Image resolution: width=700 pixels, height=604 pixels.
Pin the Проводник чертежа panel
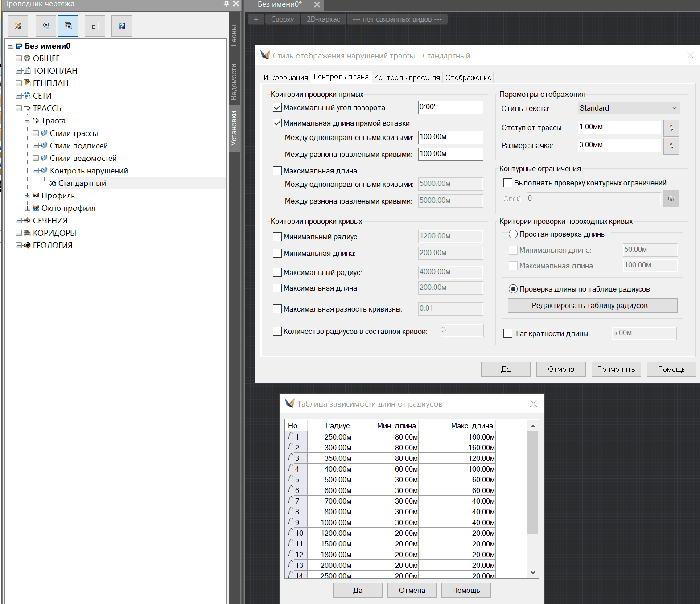click(x=226, y=4)
